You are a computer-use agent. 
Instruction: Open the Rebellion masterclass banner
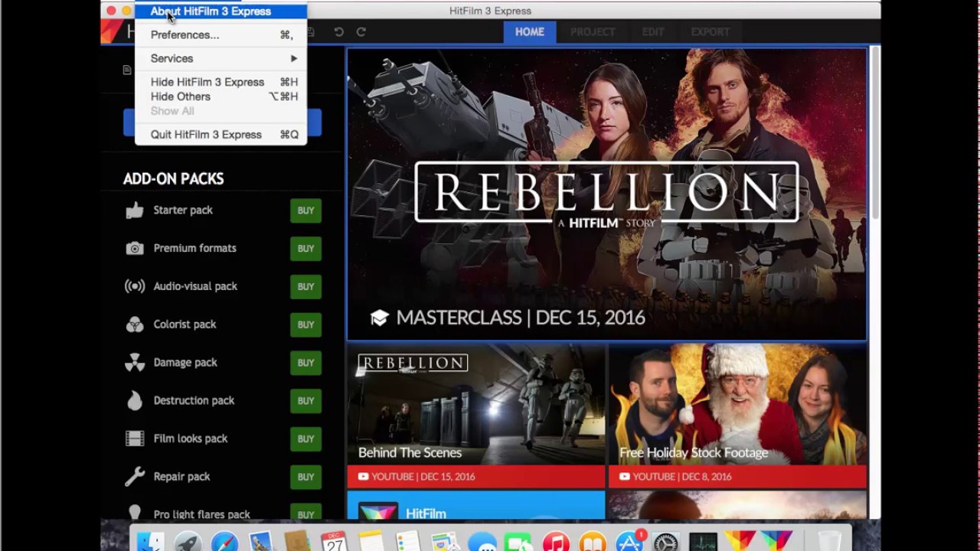606,194
